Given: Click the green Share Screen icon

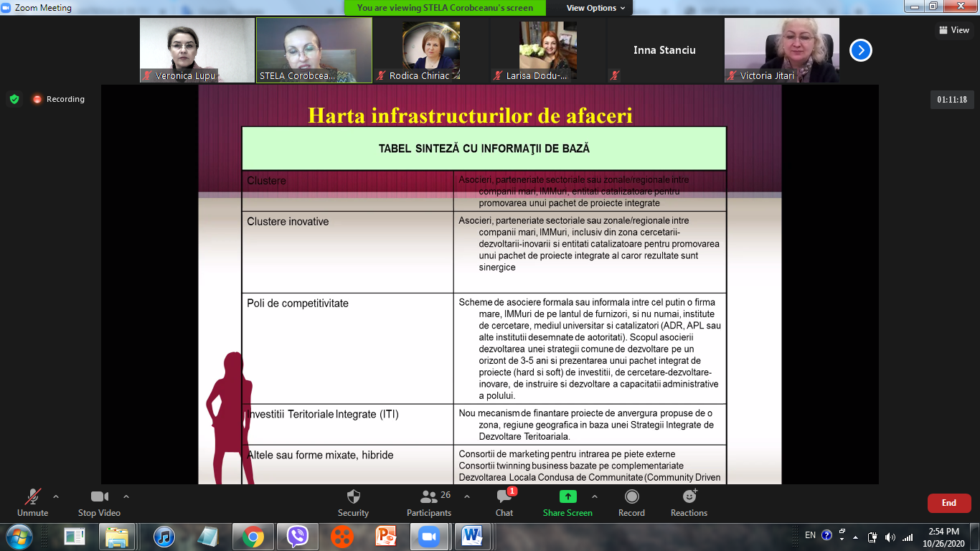Looking at the screenshot, I should point(567,496).
